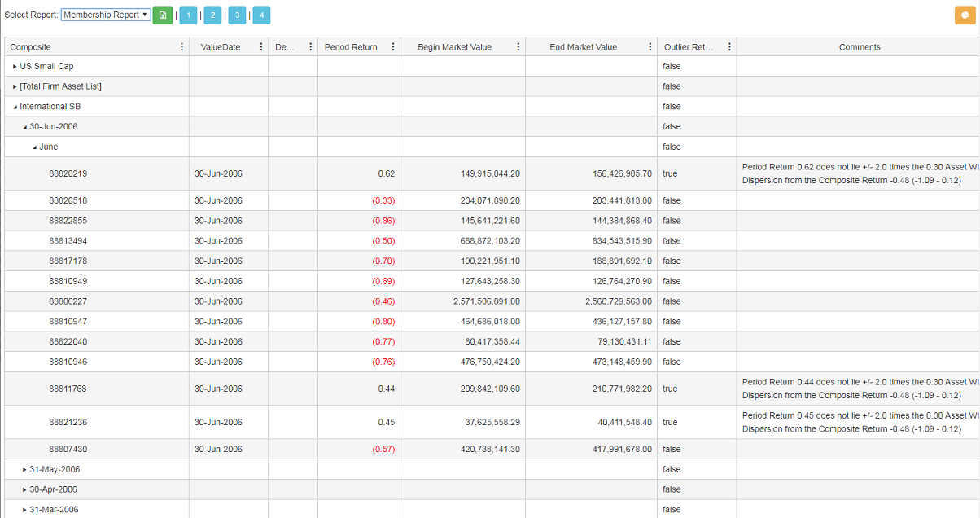
Task: Click End Market Value 156,426,905.70
Action: click(x=622, y=173)
